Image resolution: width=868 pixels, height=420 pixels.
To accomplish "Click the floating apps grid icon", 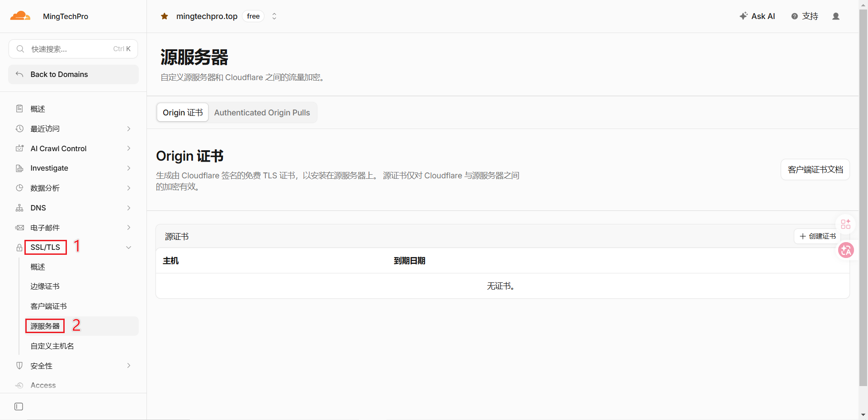I will point(845,224).
